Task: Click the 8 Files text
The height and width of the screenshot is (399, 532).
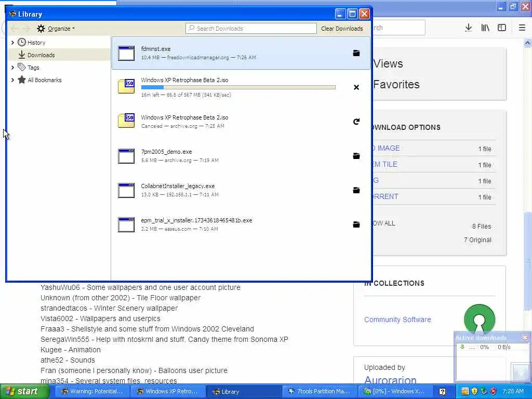Action: click(482, 227)
